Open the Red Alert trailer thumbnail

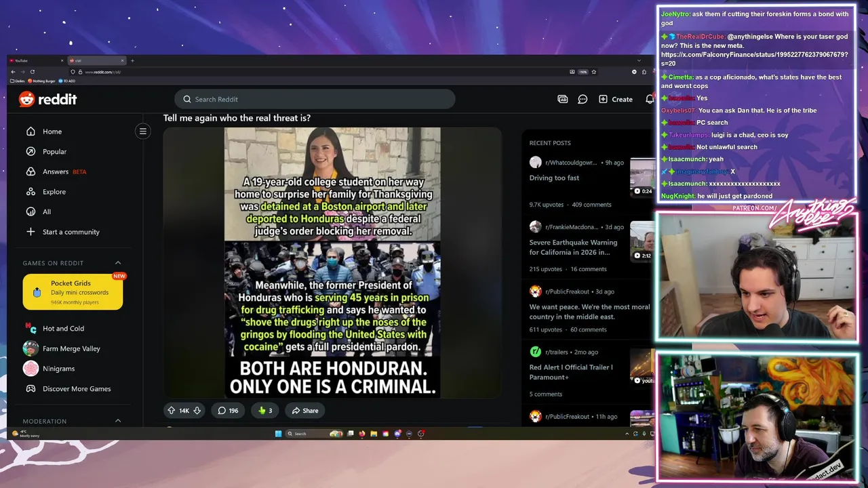[x=642, y=367]
